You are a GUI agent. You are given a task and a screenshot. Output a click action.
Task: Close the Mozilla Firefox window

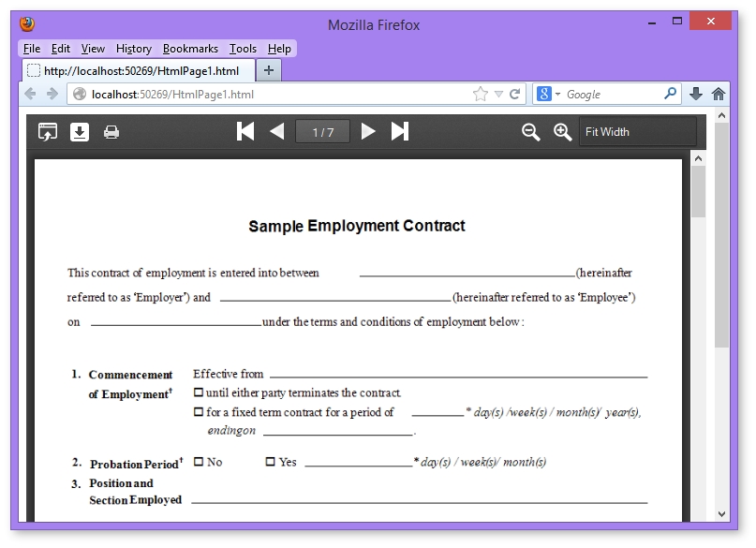coord(711,21)
